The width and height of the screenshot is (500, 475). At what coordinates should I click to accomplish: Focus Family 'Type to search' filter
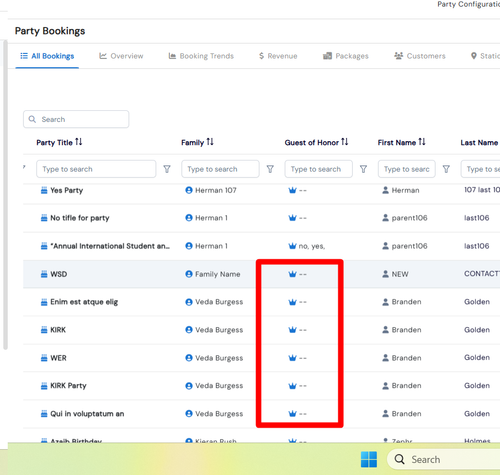click(x=220, y=169)
